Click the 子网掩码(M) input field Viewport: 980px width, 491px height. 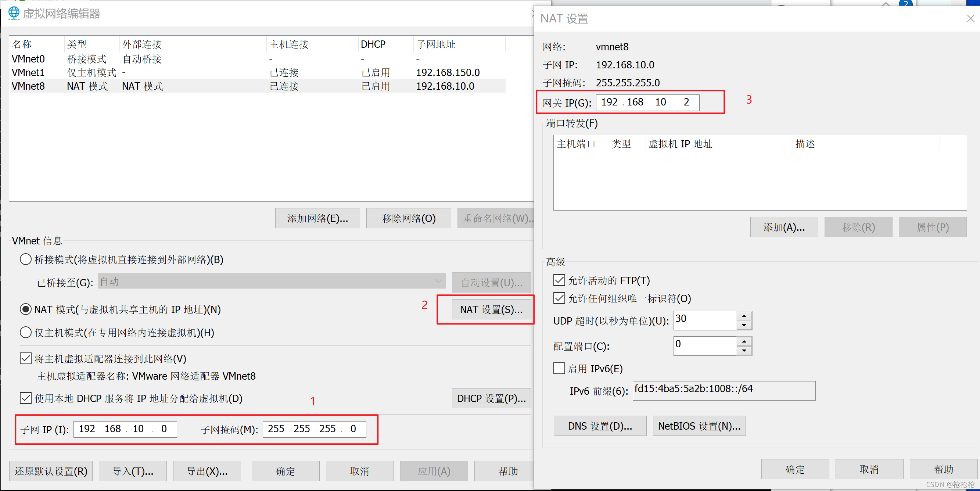coord(314,429)
